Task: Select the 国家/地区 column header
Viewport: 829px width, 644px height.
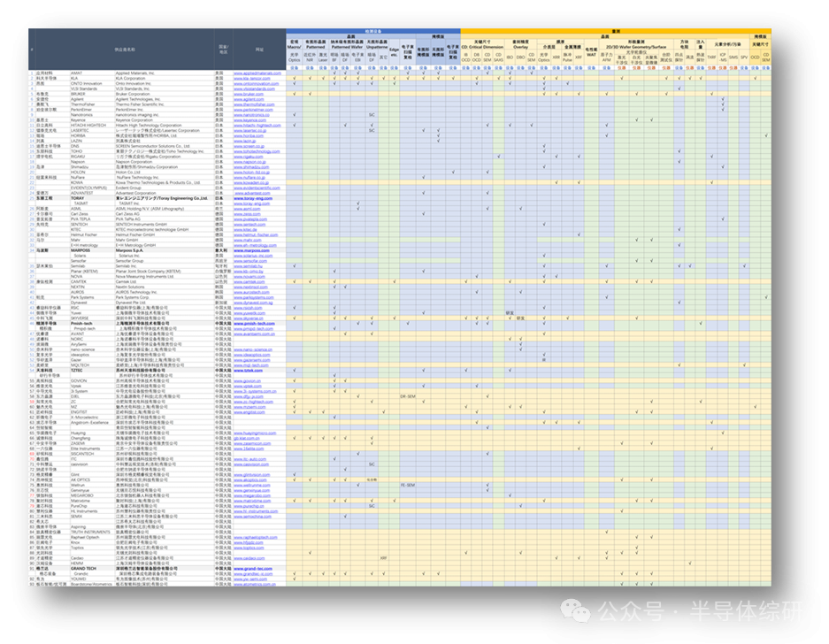Action: tap(222, 50)
